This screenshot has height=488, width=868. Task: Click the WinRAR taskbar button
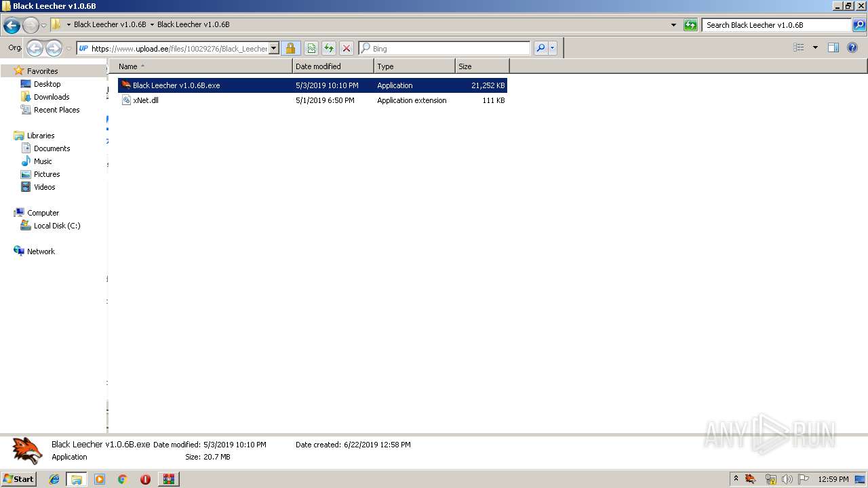click(x=168, y=479)
